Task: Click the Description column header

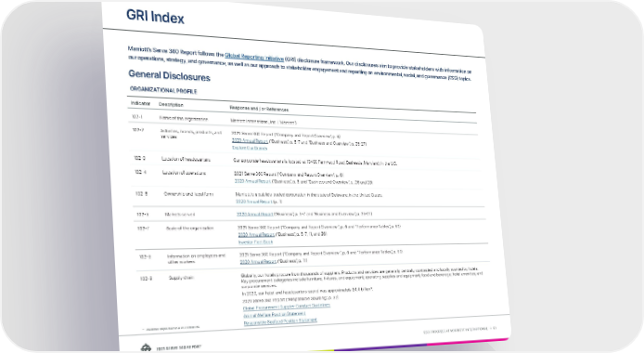Action: [x=171, y=105]
